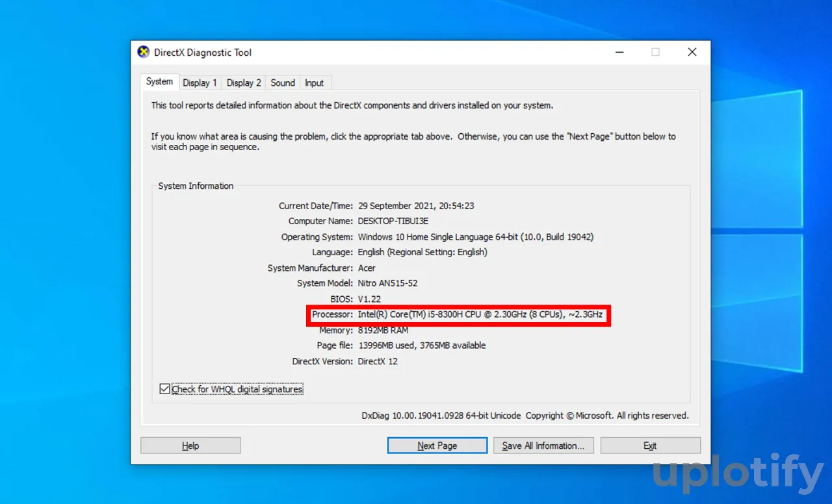Click the disabled maximize button

(655, 52)
